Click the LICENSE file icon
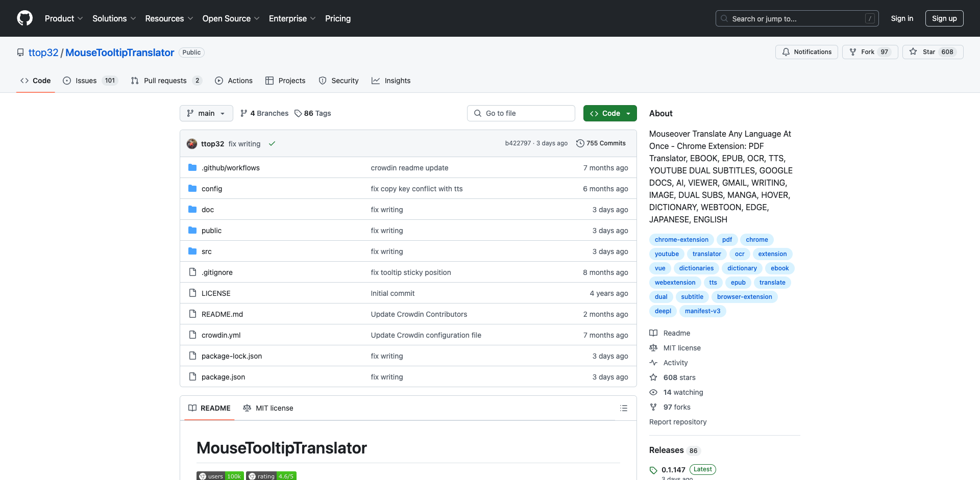980x480 pixels. coord(192,293)
